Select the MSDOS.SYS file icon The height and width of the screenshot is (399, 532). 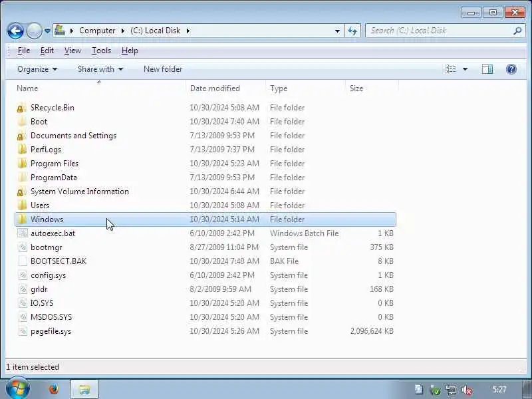(x=23, y=317)
